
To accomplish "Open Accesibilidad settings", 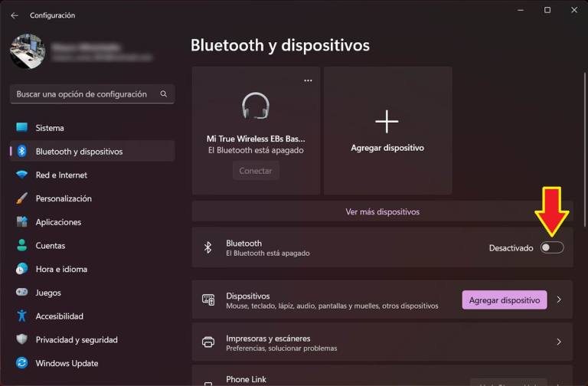I will [59, 316].
